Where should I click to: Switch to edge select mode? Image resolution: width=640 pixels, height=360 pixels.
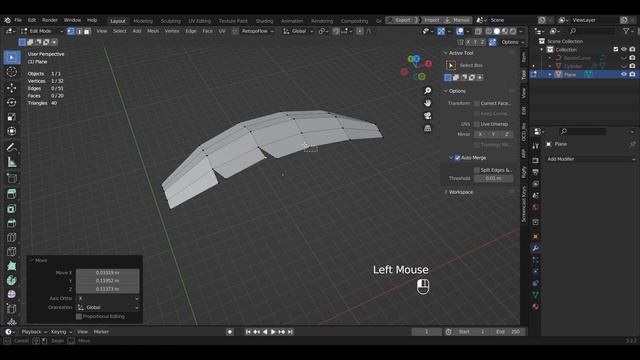79,31
